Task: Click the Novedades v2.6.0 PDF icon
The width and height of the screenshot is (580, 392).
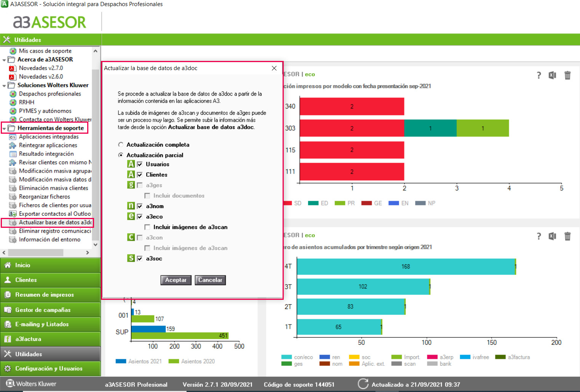Action: [13, 77]
